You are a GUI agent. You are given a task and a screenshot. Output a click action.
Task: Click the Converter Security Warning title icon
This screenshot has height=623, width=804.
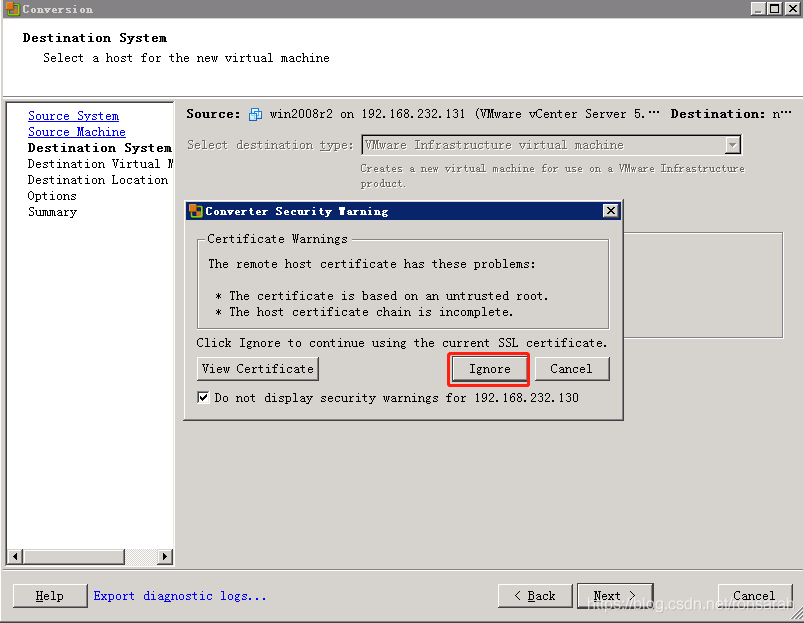pos(195,211)
